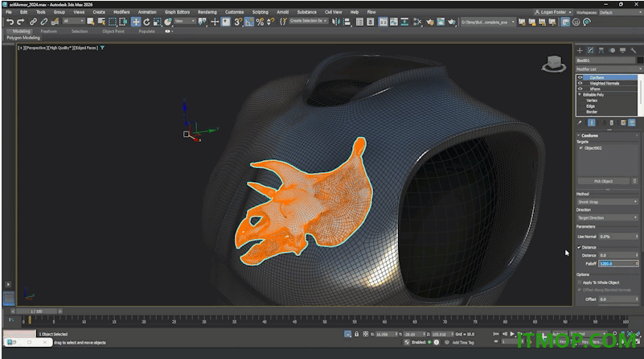Screen dimensions: 644x359
Task: Enable Apply To Whole Object checkbox
Action: (x=580, y=283)
